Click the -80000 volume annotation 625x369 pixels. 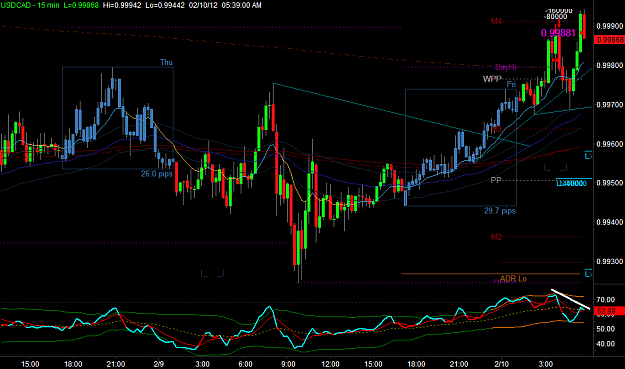[x=556, y=16]
